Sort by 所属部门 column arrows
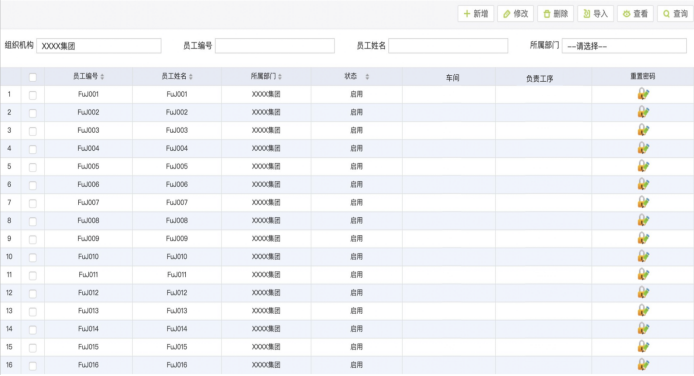Image resolution: width=694 pixels, height=376 pixels. click(280, 77)
